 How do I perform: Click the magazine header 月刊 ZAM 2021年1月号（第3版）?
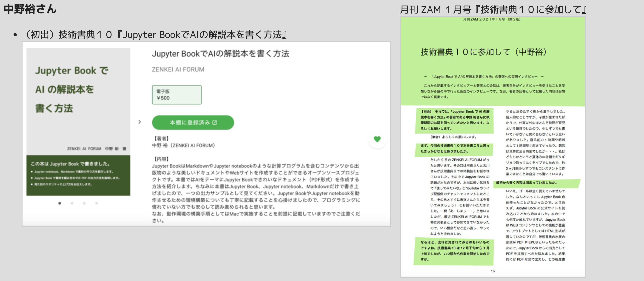pos(492,19)
